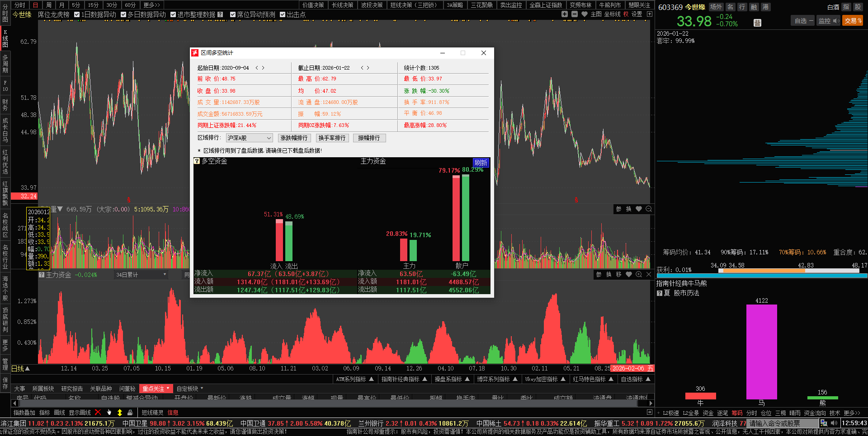Click the red 牛 bar showing 306
The image size is (868, 436).
[700, 396]
